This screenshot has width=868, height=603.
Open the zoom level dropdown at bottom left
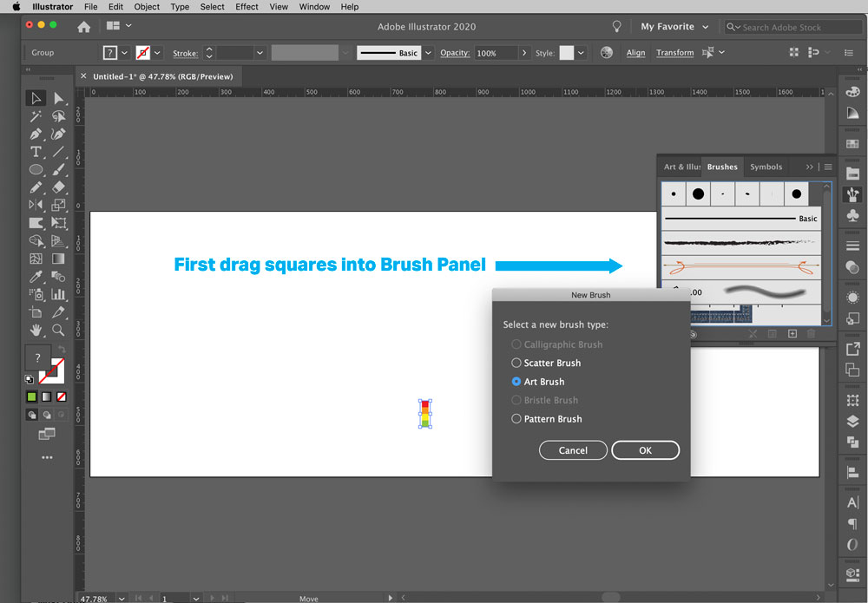pyautogui.click(x=122, y=599)
